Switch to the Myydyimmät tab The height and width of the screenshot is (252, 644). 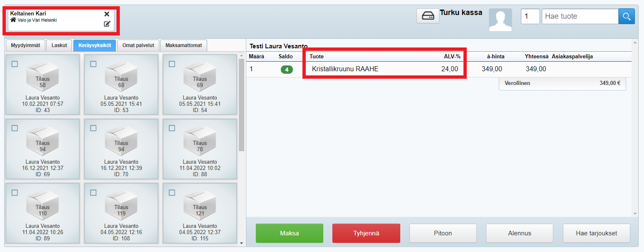click(25, 45)
